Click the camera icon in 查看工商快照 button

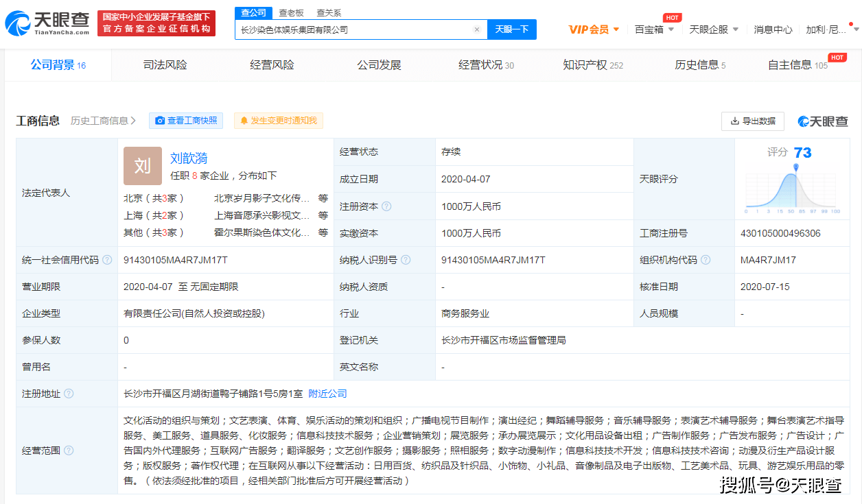click(x=160, y=121)
